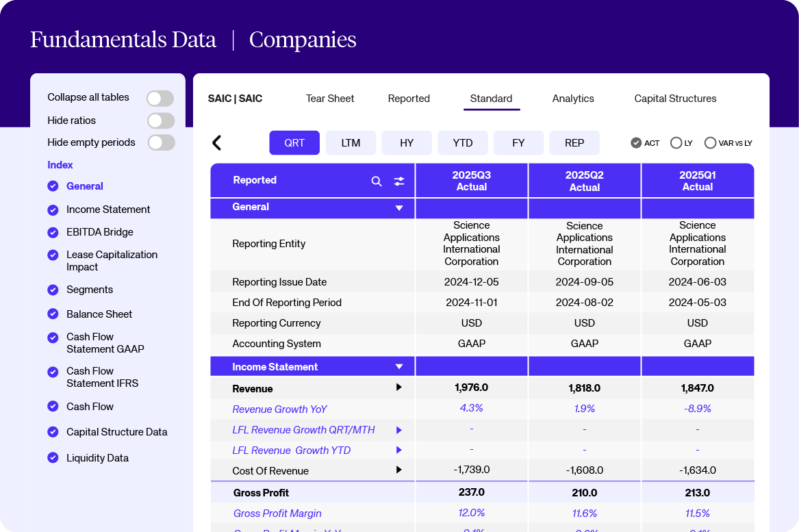
Task: Open the filter sliders icon in Reported header
Action: click(399, 181)
